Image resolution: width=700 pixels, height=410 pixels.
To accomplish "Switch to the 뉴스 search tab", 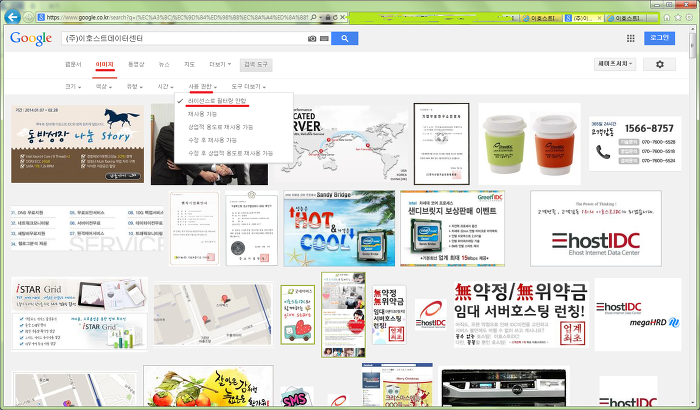I will click(164, 64).
